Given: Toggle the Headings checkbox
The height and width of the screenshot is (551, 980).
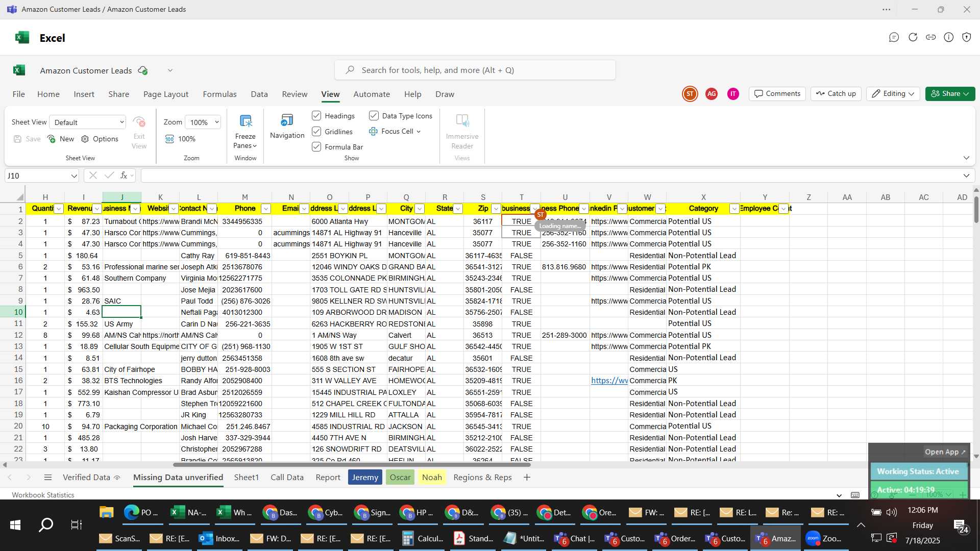Looking at the screenshot, I should 316,116.
